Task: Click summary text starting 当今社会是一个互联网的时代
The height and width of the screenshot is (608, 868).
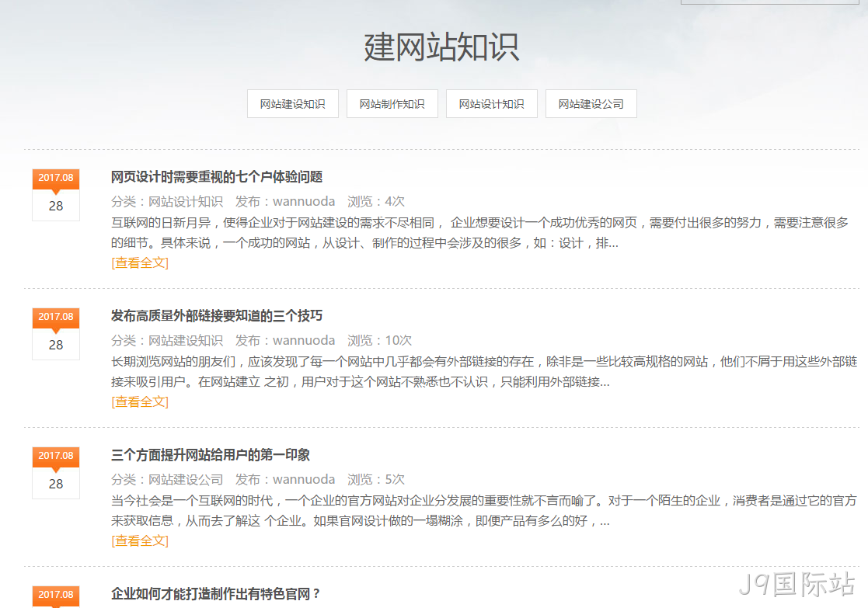Action: point(484,510)
